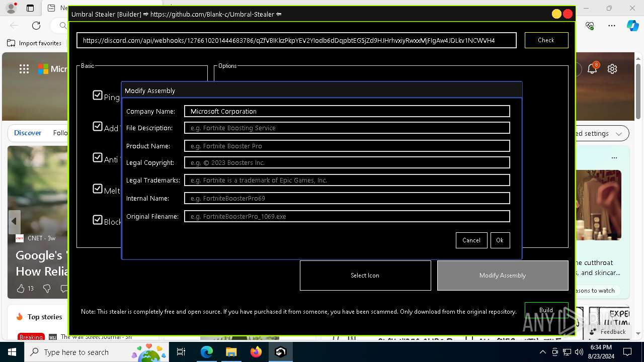The image size is (644, 362).
Task: Open page settings gear in Edge
Action: 612,69
